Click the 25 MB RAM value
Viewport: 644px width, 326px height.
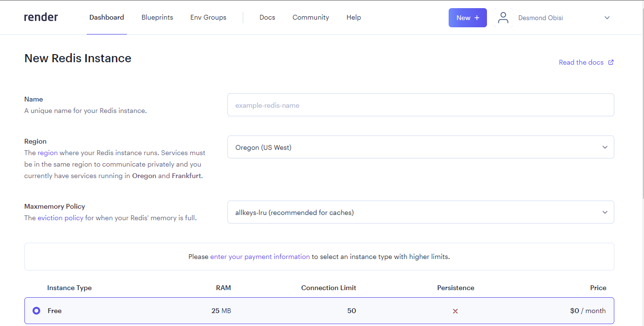tap(221, 311)
